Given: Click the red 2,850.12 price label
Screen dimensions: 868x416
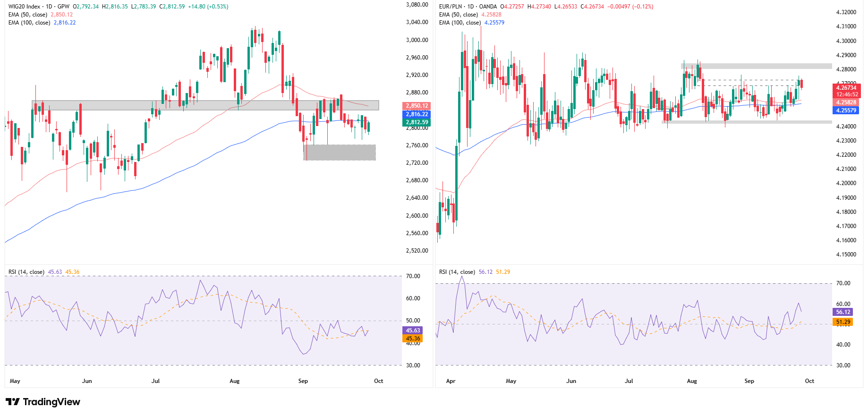Looking at the screenshot, I should (417, 106).
